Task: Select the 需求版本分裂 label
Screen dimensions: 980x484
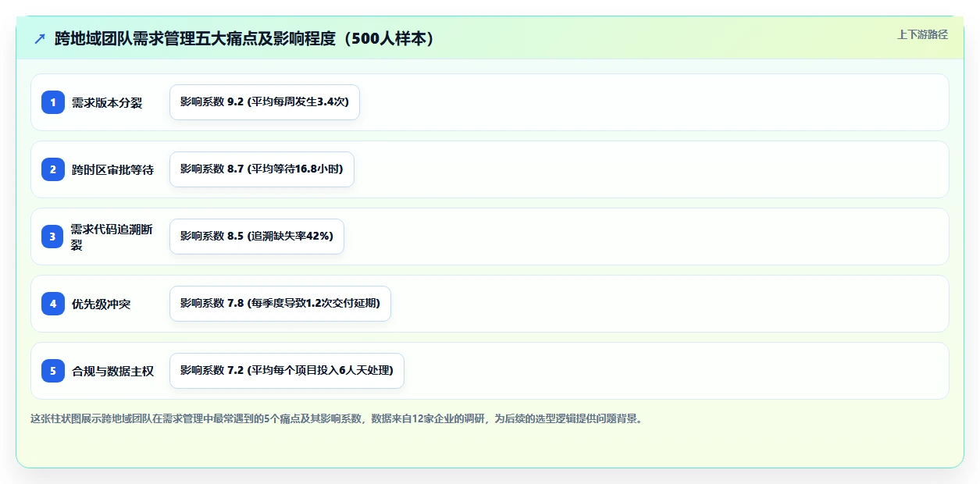Action: point(107,102)
